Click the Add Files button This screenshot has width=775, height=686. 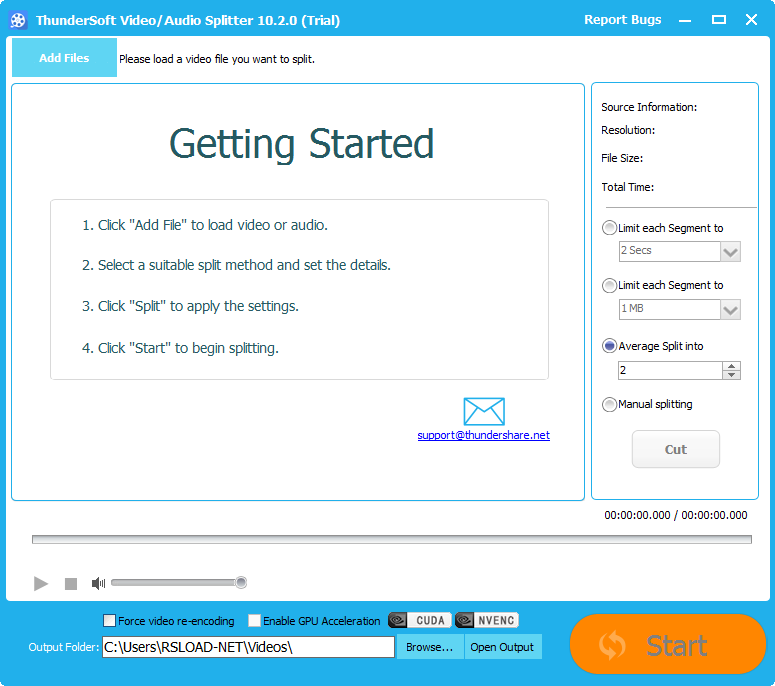click(x=64, y=58)
